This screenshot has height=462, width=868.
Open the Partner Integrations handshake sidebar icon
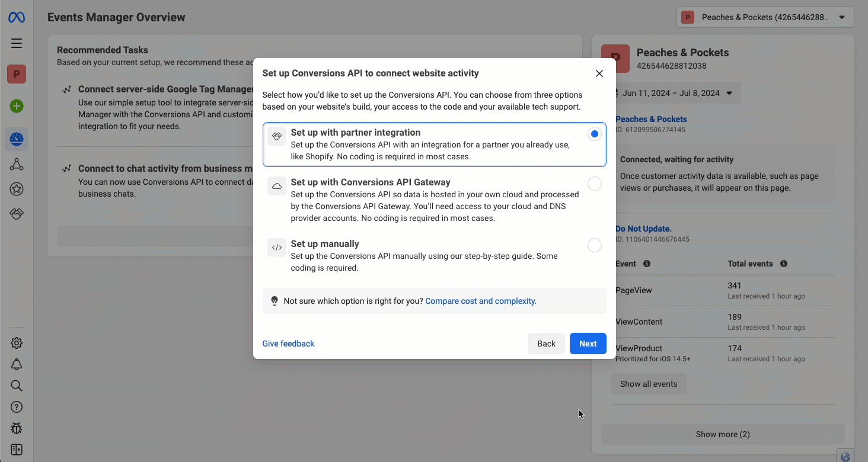point(17,214)
